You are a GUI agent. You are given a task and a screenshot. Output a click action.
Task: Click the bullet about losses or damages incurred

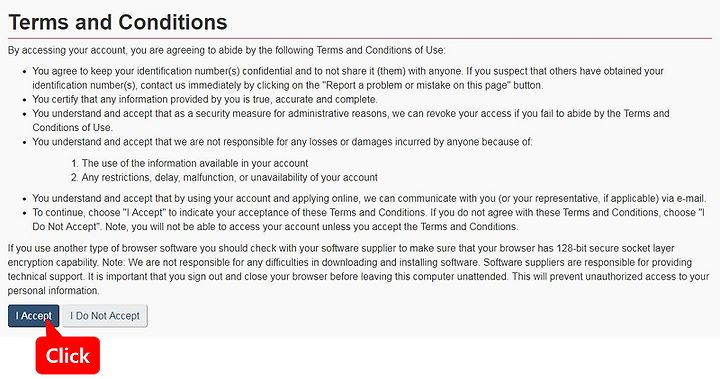[282, 142]
